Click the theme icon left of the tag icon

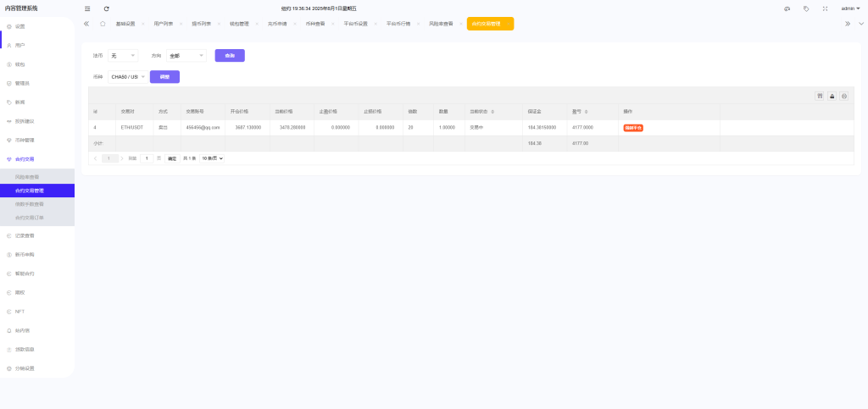(786, 8)
